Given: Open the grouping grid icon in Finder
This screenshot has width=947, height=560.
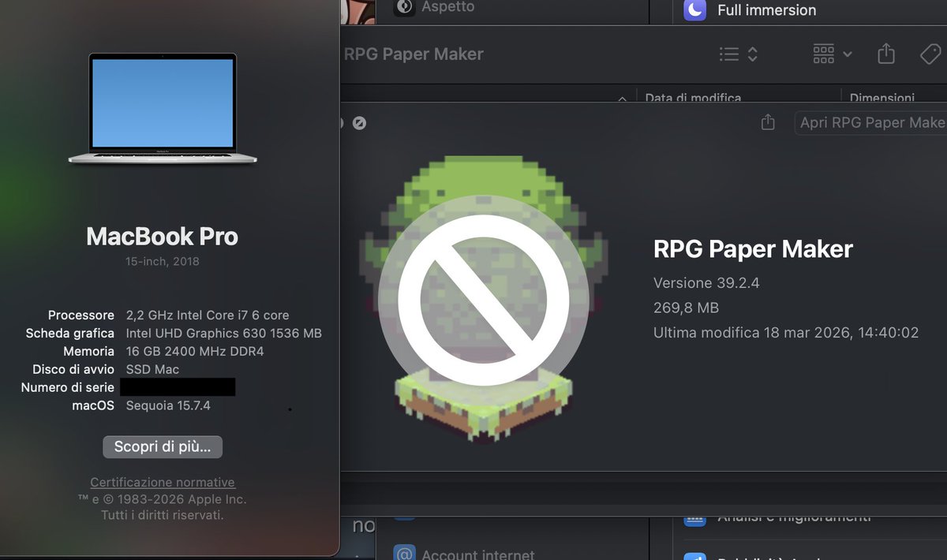Looking at the screenshot, I should 824,54.
